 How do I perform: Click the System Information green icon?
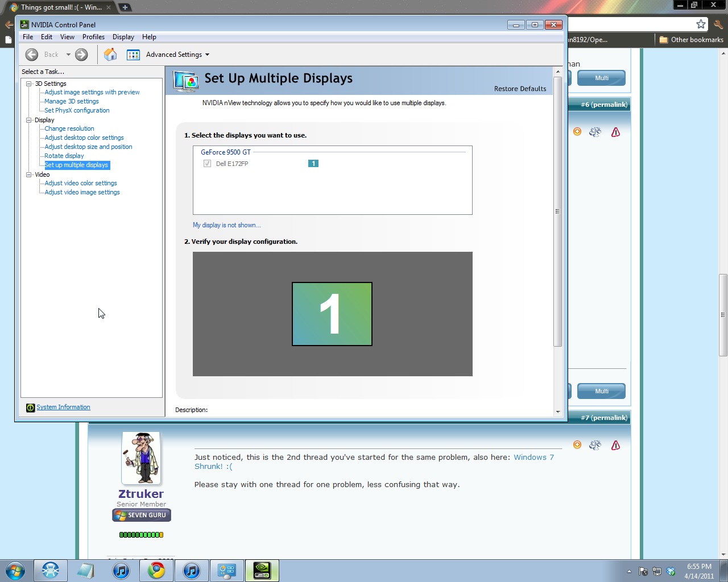click(x=30, y=408)
